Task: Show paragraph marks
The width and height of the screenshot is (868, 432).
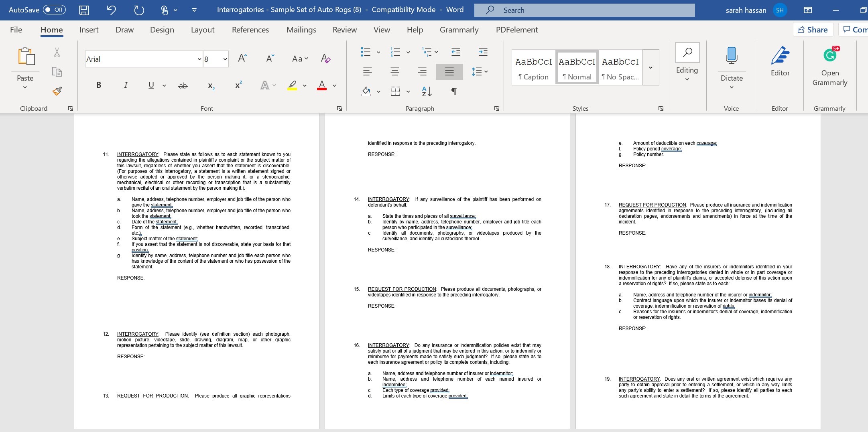Action: click(453, 91)
